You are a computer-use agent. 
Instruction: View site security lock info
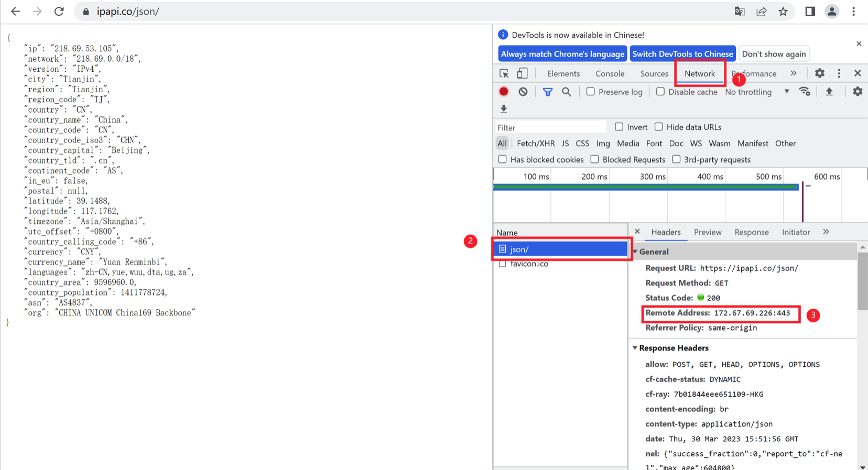point(86,12)
